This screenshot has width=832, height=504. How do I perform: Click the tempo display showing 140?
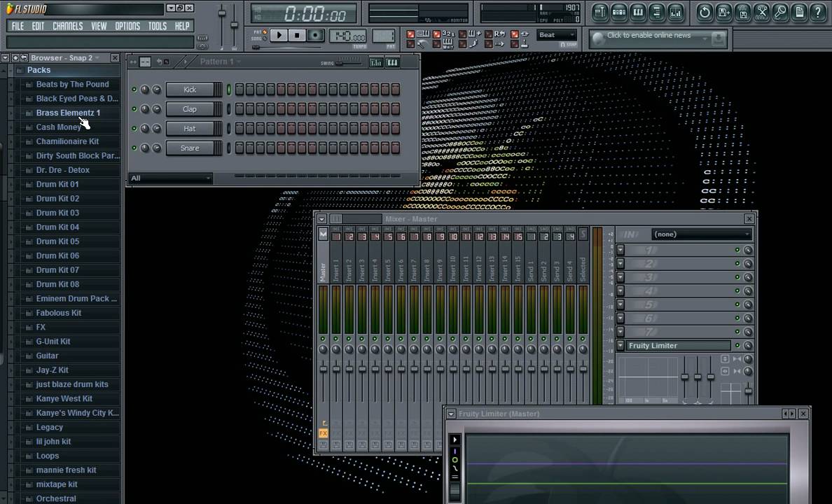348,36
